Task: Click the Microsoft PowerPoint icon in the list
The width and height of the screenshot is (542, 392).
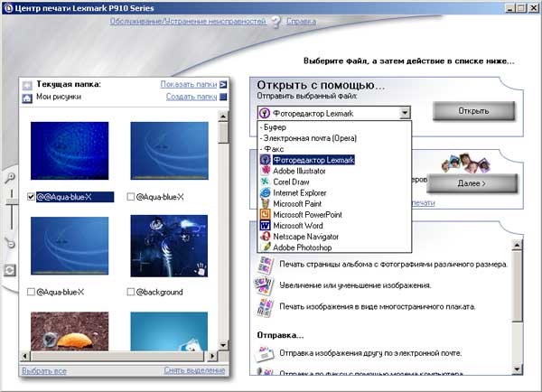Action: click(x=265, y=214)
